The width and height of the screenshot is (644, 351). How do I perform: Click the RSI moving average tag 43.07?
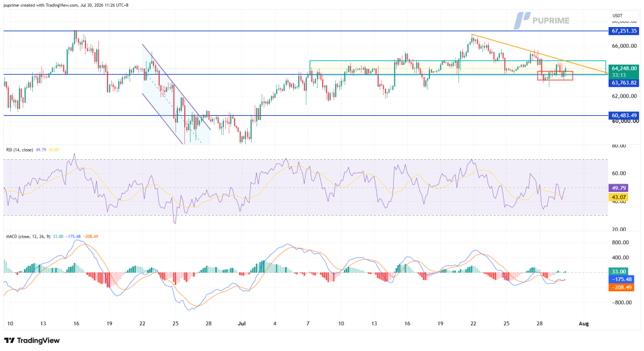click(619, 198)
